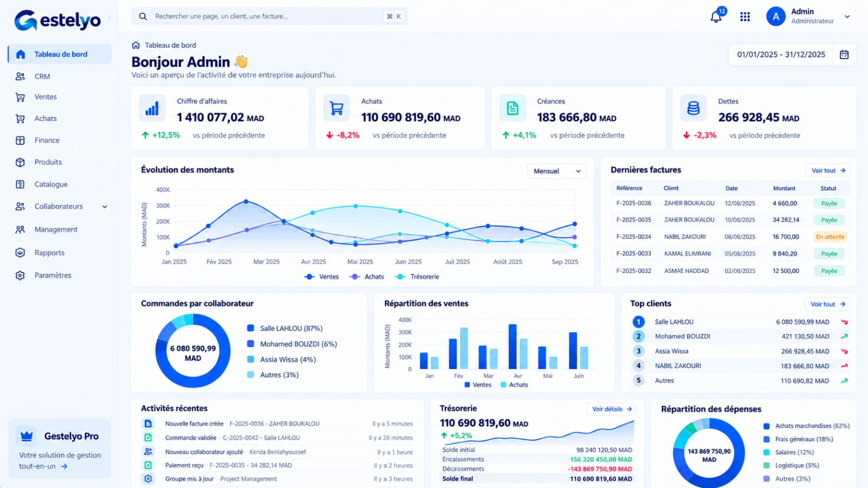The image size is (868, 488).
Task: Click Voir tout in Dernières factures
Action: point(828,170)
